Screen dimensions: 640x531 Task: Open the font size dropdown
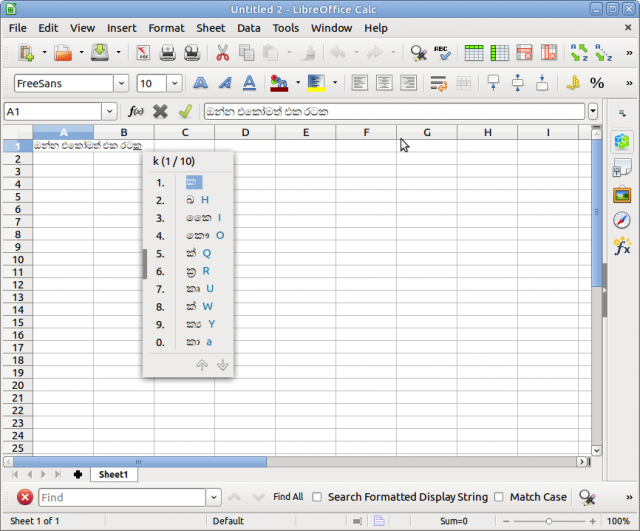[174, 84]
